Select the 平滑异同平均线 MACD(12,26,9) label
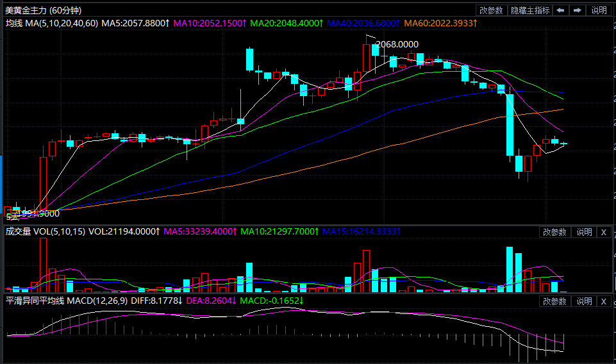 [x=67, y=301]
